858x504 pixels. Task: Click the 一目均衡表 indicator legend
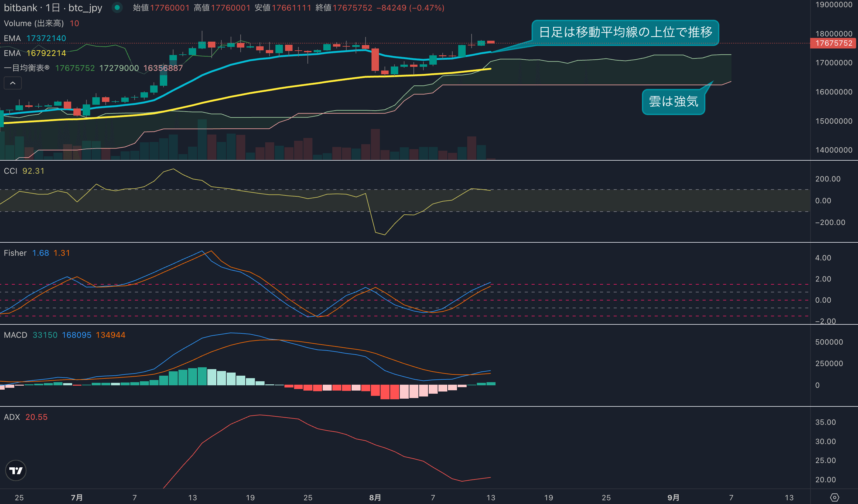pos(26,68)
